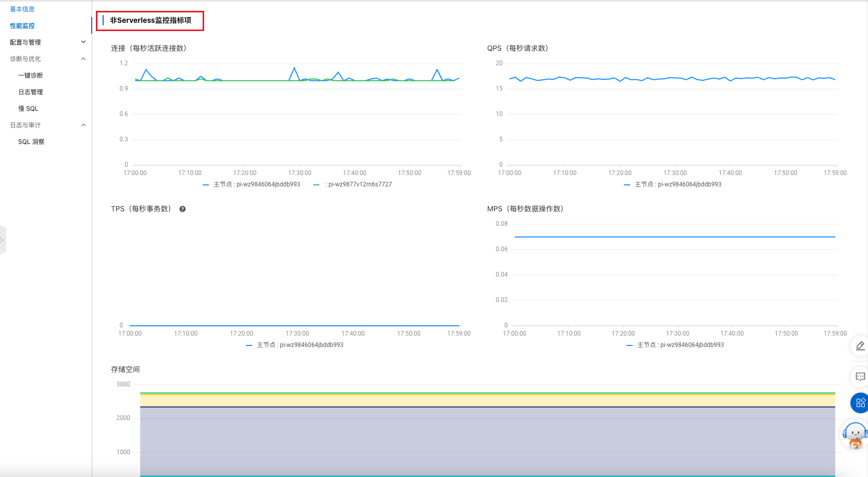
Task: Click the gray-blue area in 存储空间 chart
Action: [x=487, y=440]
